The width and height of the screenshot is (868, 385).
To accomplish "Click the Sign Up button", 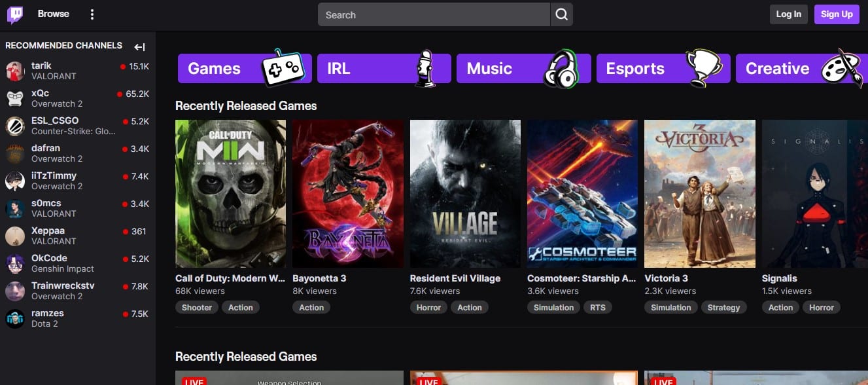I will tap(837, 14).
